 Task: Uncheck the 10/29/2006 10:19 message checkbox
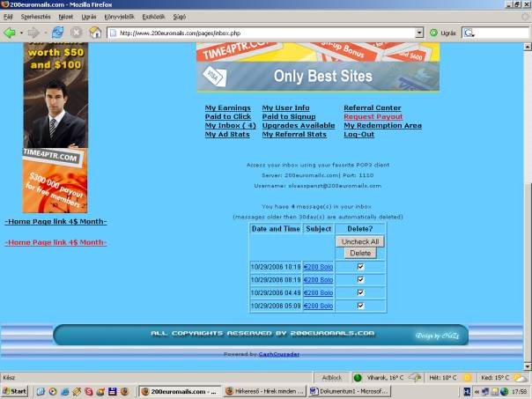click(359, 266)
